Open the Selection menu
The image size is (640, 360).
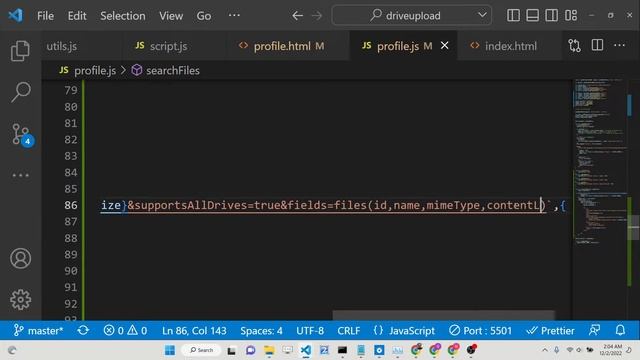(122, 16)
